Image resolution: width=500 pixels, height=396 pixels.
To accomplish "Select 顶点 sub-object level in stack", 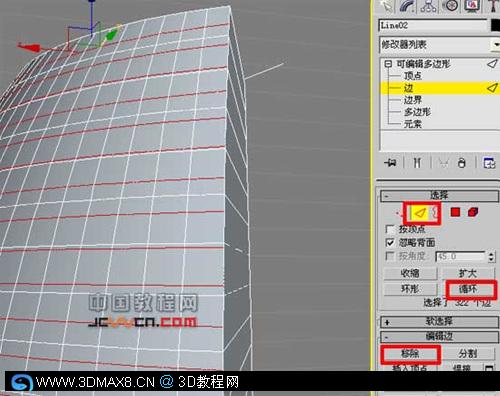I will pos(413,76).
